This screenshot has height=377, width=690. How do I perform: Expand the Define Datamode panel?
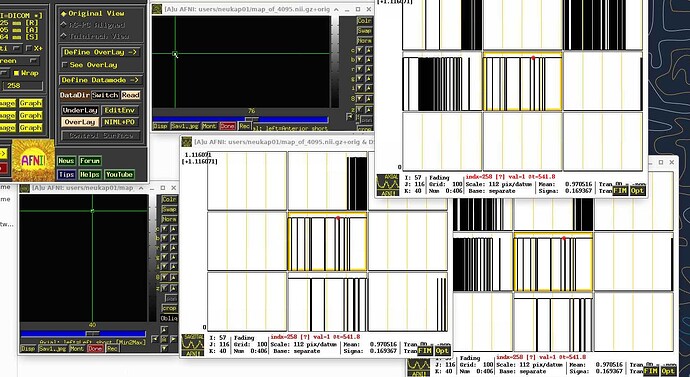(x=100, y=80)
